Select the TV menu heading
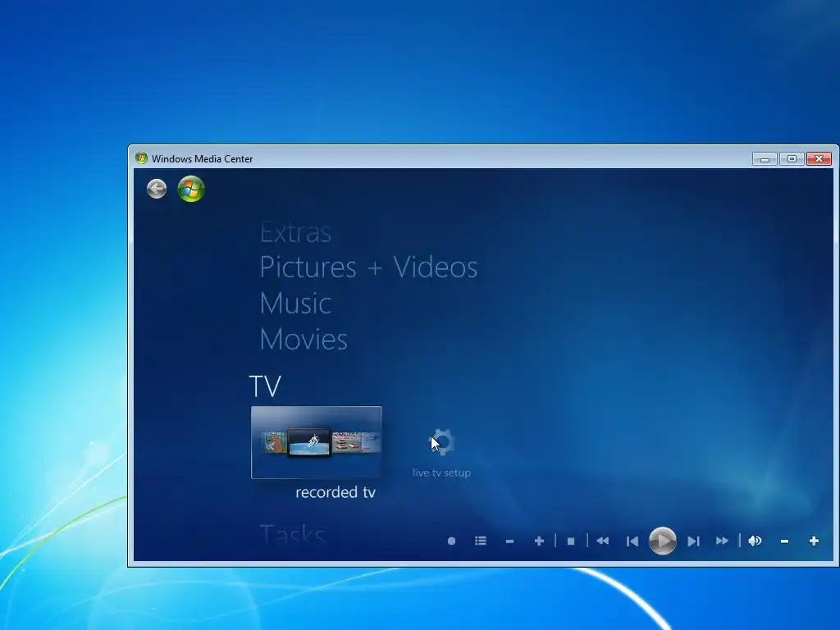The height and width of the screenshot is (630, 840). [265, 386]
